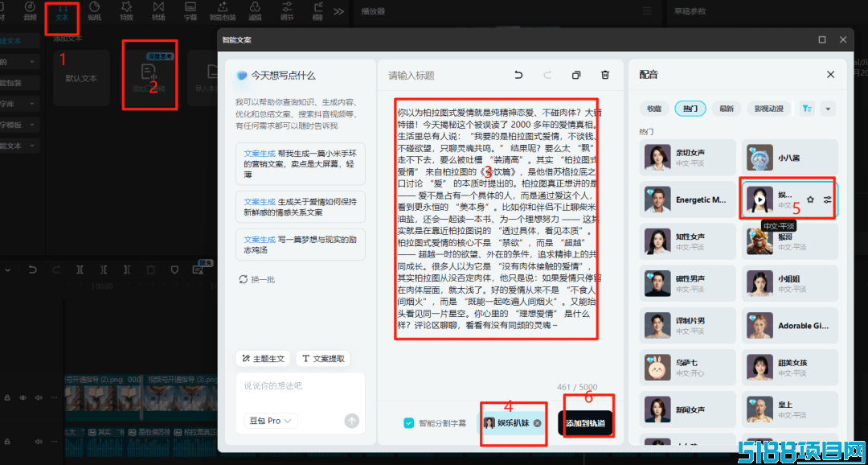
Task: Switch to the 贴纸 stickers tab
Action: pos(94,11)
